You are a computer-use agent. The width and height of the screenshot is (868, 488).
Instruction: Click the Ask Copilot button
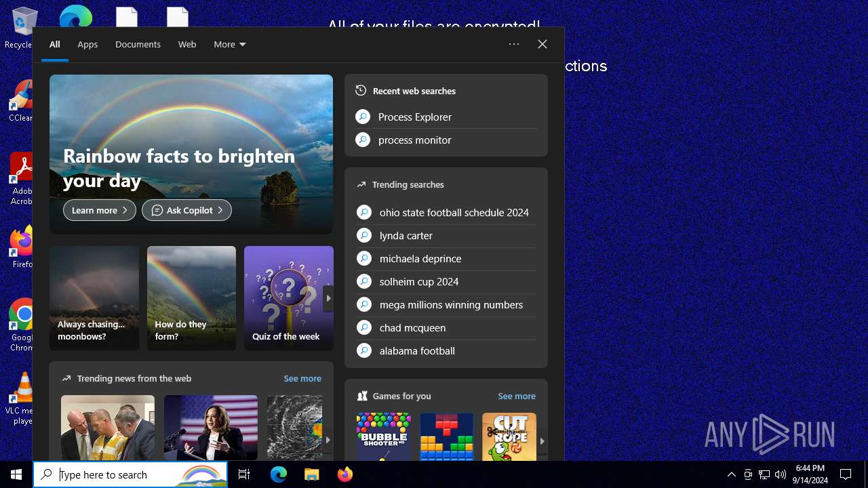tap(186, 210)
